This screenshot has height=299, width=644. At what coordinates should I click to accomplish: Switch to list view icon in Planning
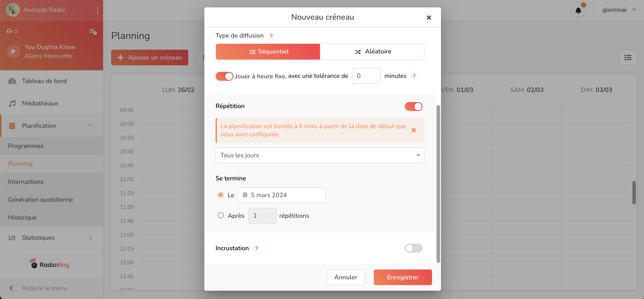(x=628, y=58)
